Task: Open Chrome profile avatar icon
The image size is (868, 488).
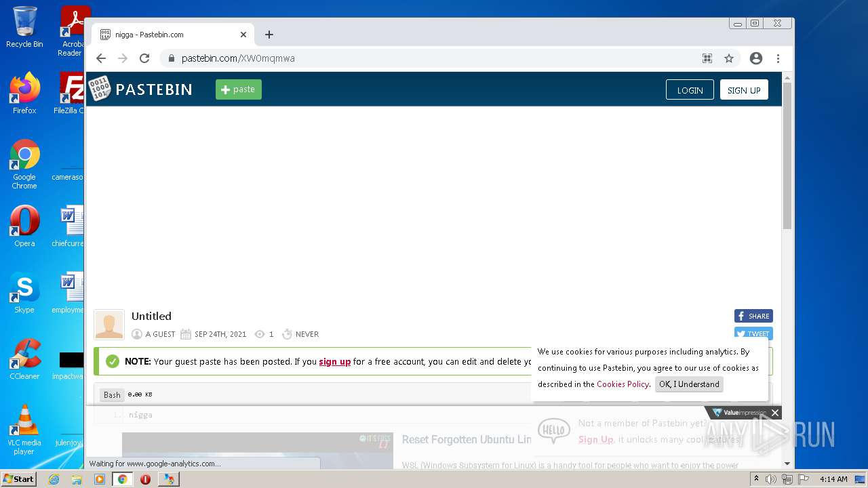Action: pos(756,58)
